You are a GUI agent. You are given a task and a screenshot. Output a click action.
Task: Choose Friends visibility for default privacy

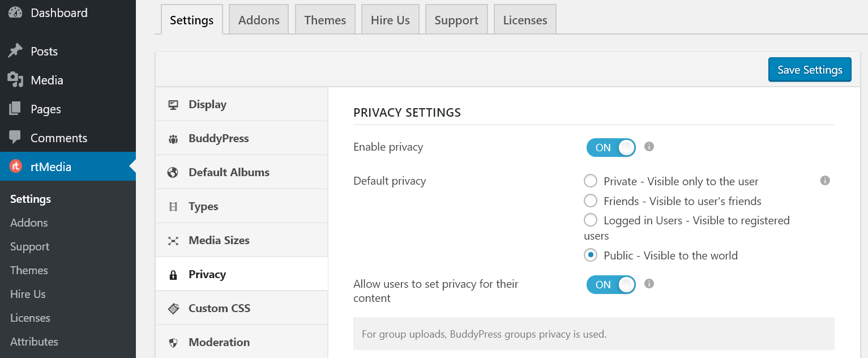click(x=590, y=201)
